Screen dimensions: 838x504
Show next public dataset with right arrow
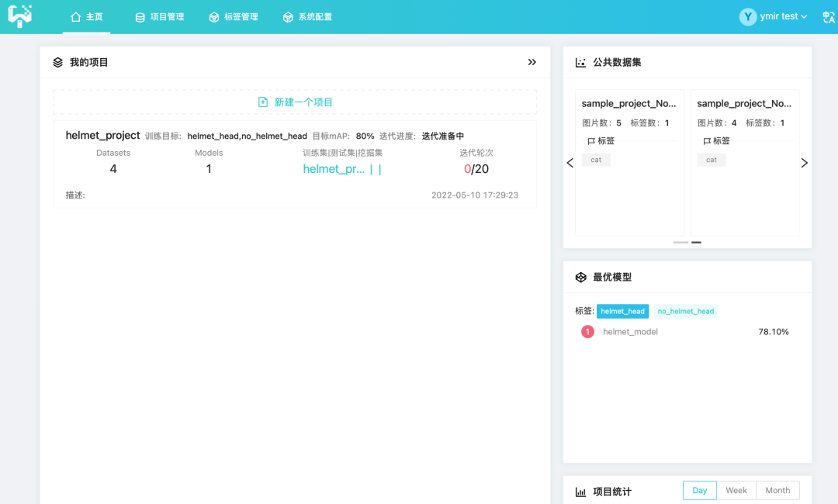(x=804, y=163)
